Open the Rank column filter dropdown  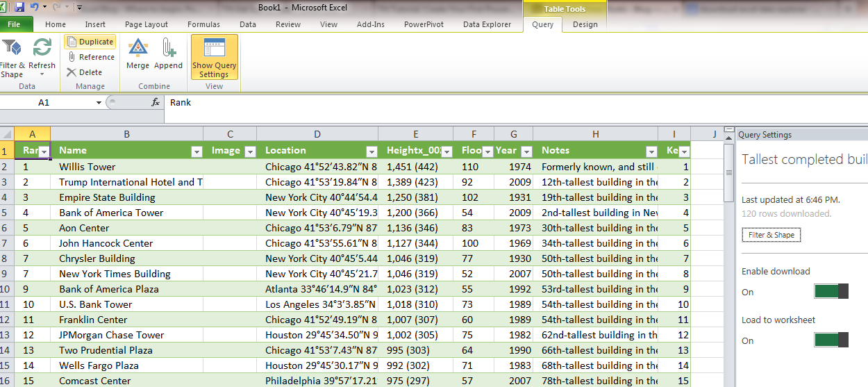44,151
